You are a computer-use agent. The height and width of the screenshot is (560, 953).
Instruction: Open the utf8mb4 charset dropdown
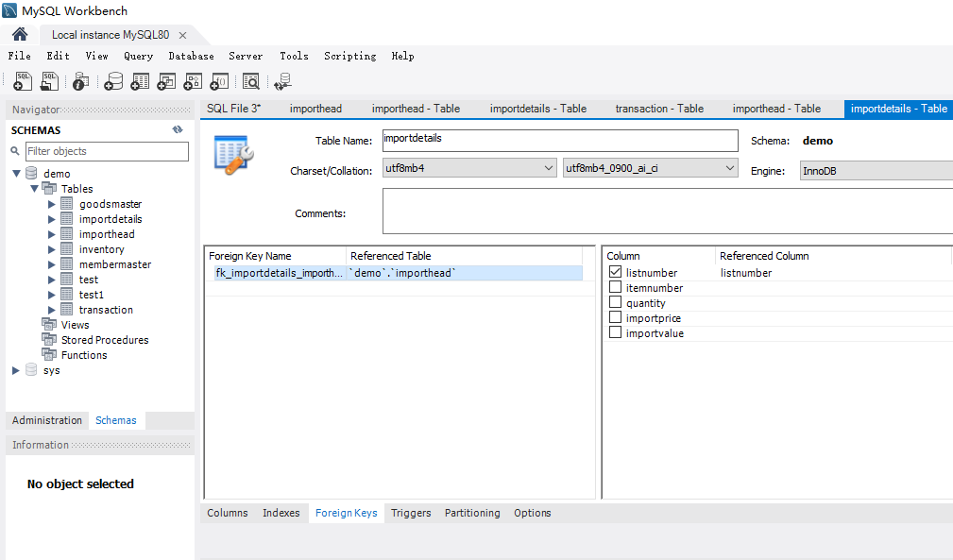coord(468,168)
